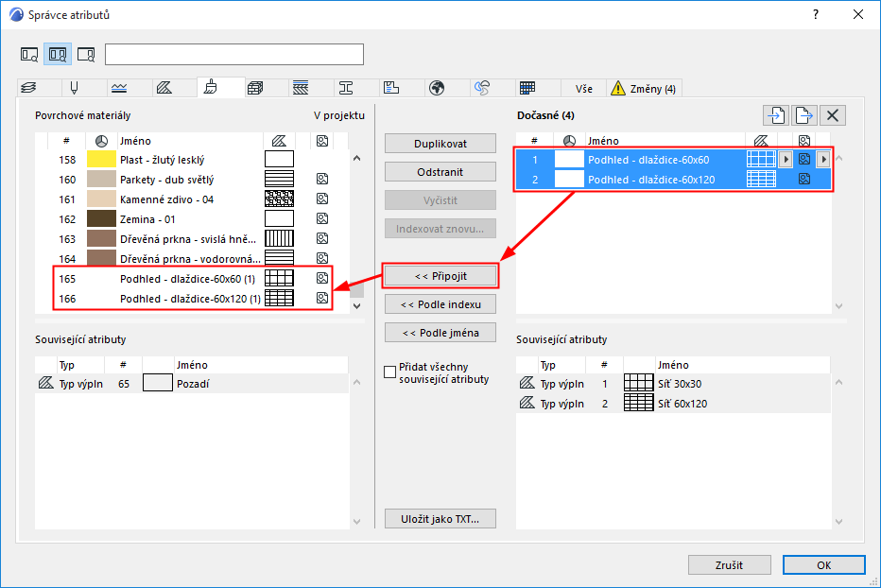Click into the search text field
The image size is (881, 588).
(x=234, y=55)
